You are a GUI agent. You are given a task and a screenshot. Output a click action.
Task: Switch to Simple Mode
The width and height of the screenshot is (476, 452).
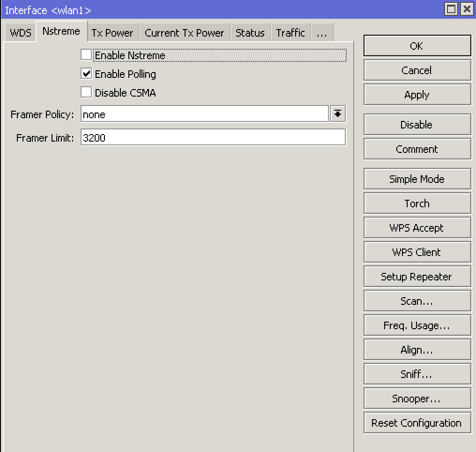[x=417, y=179]
